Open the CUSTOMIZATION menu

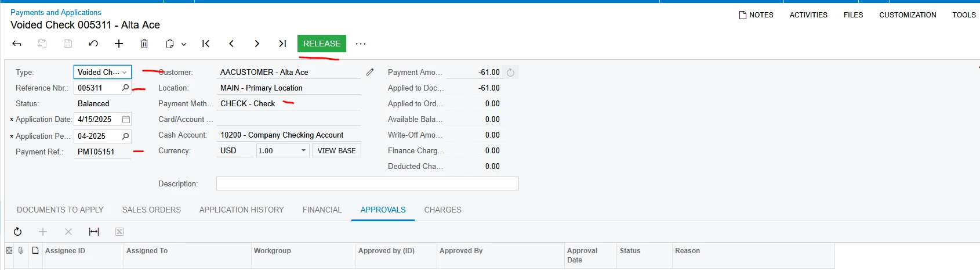point(908,15)
